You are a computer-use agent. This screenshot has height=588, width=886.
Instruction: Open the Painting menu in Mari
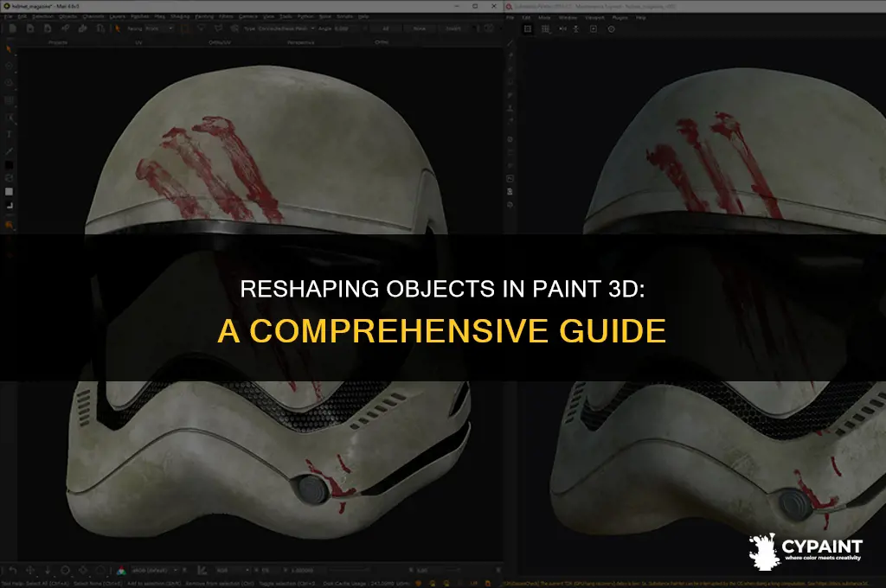point(204,17)
